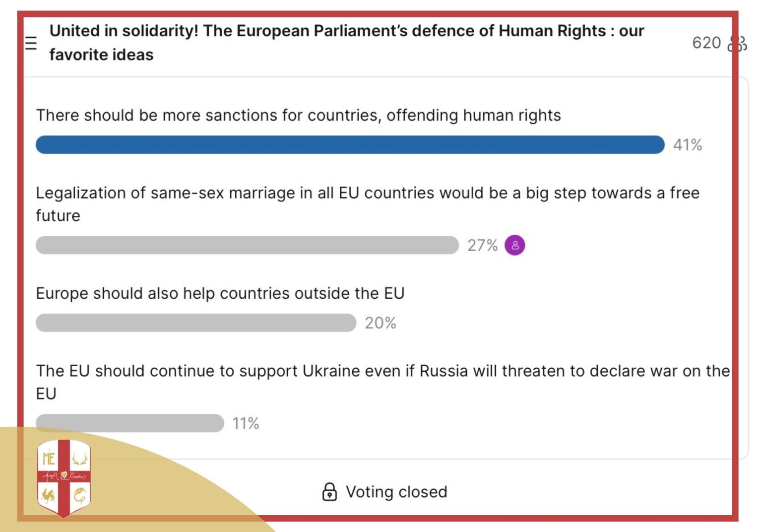Click the 11% percentage label
Image resolution: width=762 pixels, height=532 pixels.
point(246,423)
